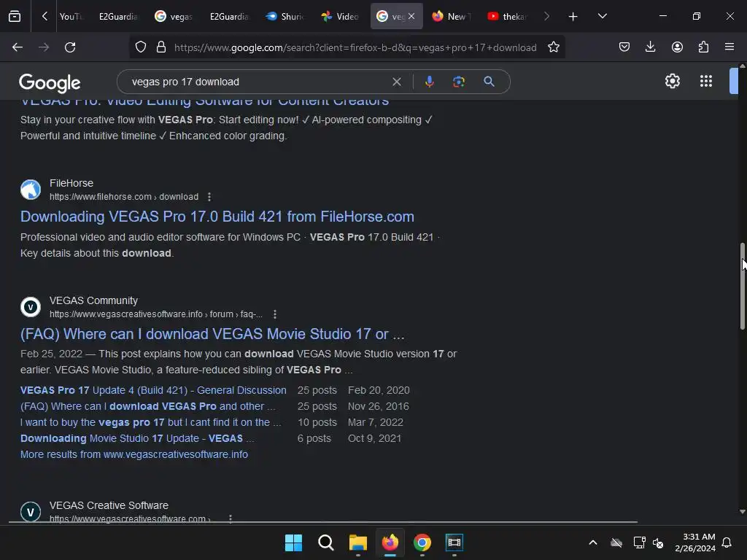Viewport: 747px width, 560px height.
Task: Open tracking protection shield icon
Action: tap(141, 47)
